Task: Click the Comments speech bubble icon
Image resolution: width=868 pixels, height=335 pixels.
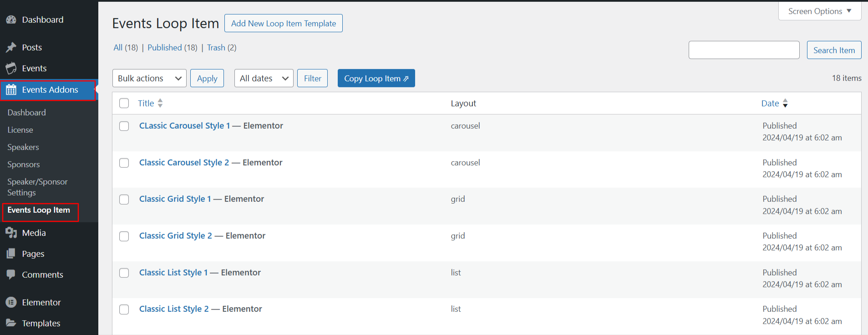Action: tap(11, 275)
